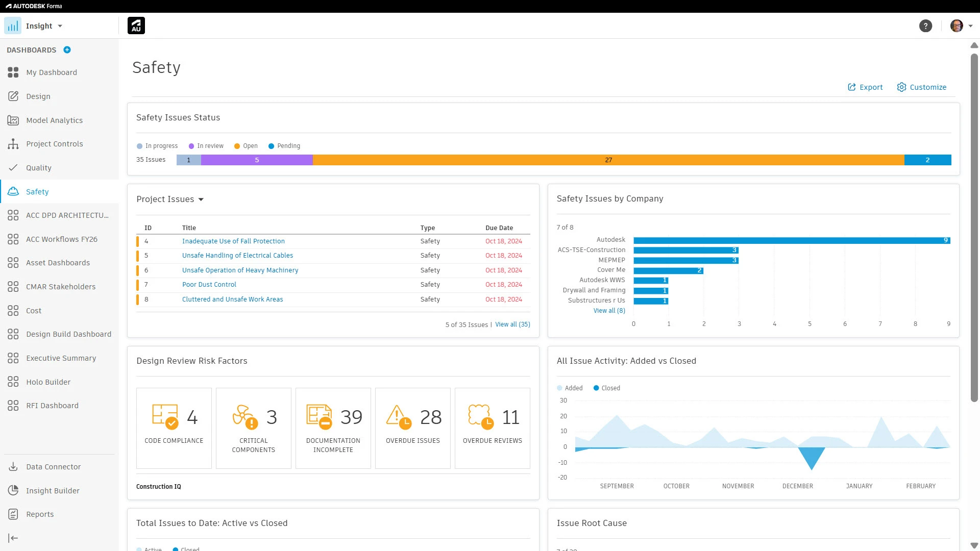Collapse the sidebar with arrow icon
This screenshot has height=551, width=980.
(x=13, y=538)
